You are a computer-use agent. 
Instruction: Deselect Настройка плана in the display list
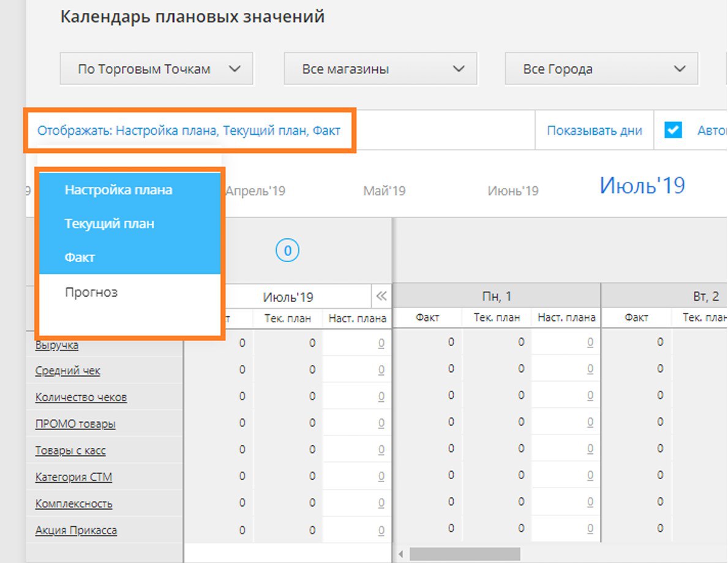(118, 190)
